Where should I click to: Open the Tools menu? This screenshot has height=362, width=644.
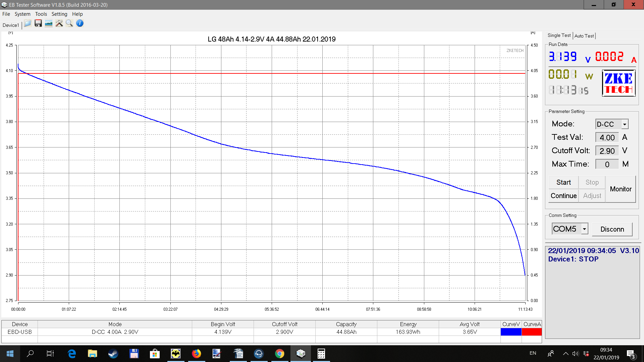[41, 14]
